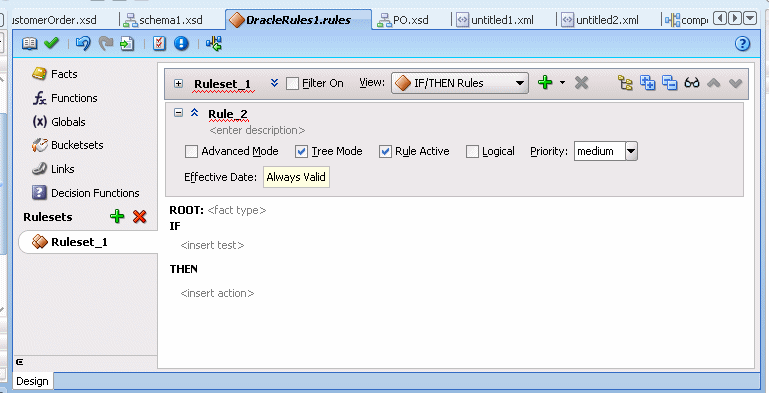Switch to the partially visible composite tab

(x=687, y=20)
